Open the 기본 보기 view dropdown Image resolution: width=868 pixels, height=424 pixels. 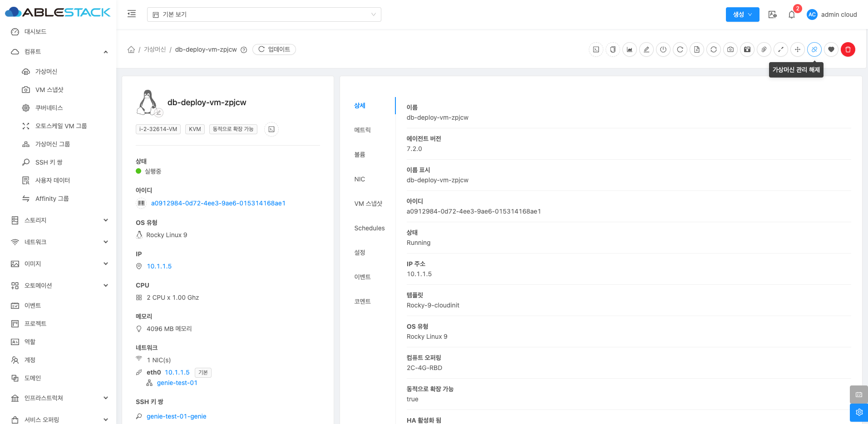coord(264,15)
